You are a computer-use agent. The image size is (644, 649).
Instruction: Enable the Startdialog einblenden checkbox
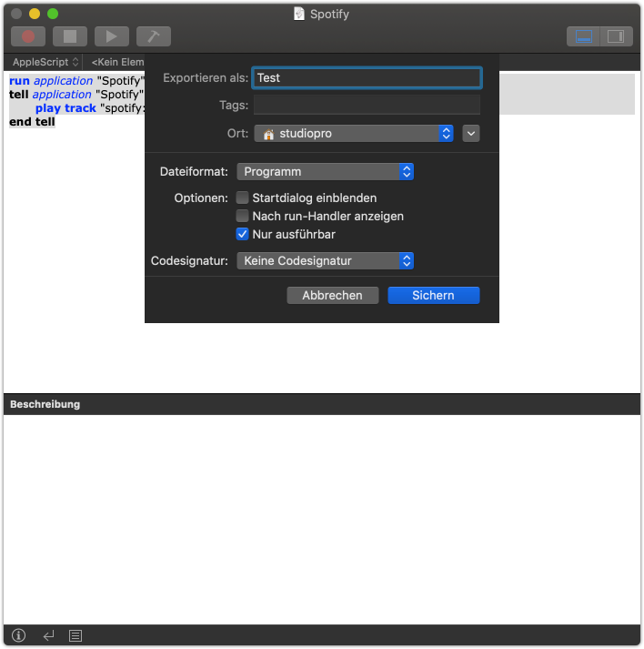(x=243, y=198)
